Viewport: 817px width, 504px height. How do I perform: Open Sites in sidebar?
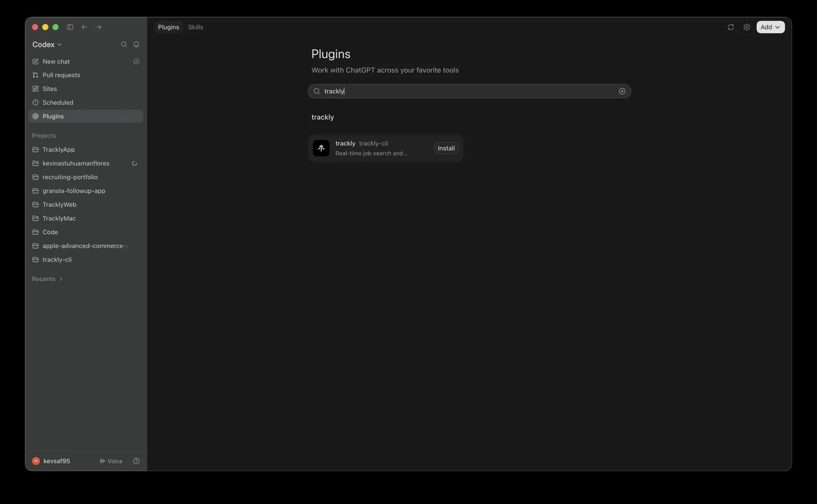tap(86, 89)
